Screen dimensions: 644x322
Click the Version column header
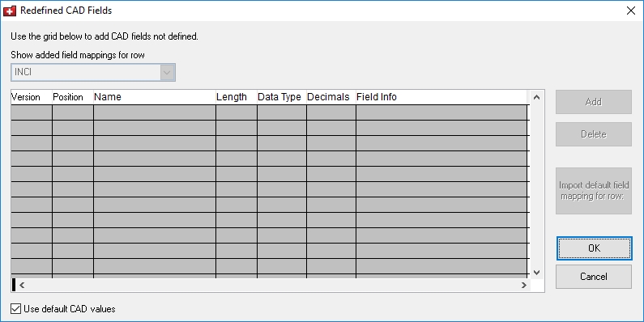(x=32, y=97)
